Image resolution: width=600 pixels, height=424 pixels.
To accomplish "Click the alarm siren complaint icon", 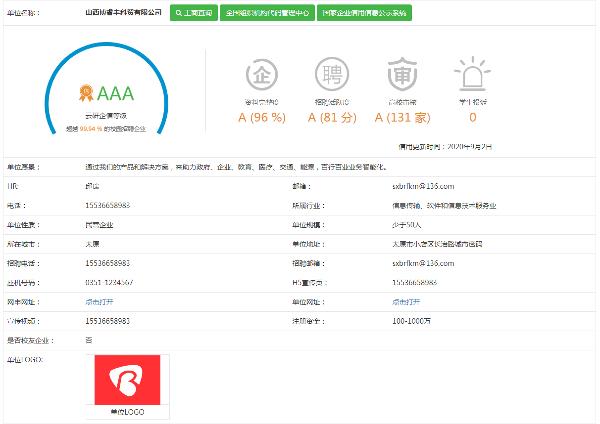I will pos(472,75).
